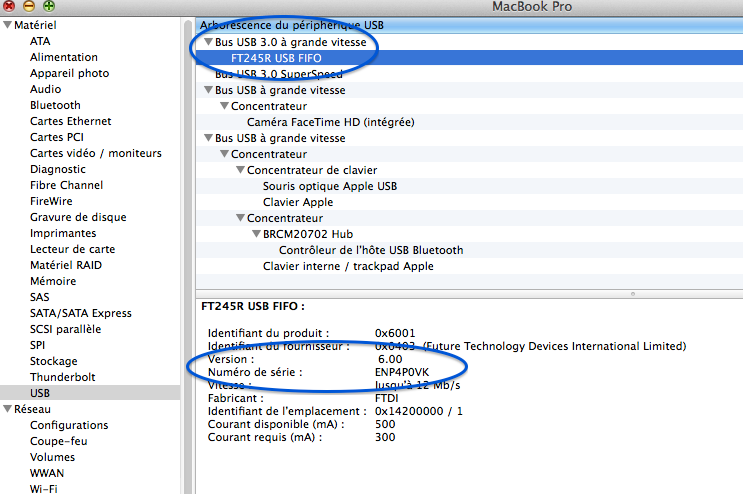Open Cartes vidéo / moniteurs category
This screenshot has width=743, height=494.
tap(95, 153)
